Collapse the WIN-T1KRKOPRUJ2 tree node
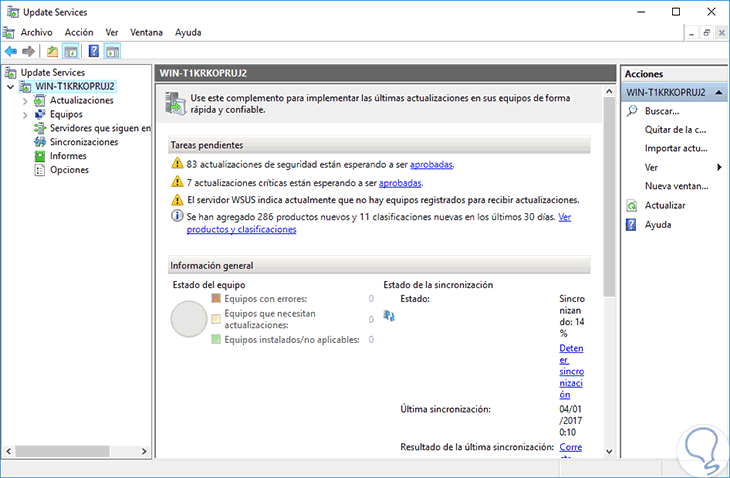 (11, 87)
